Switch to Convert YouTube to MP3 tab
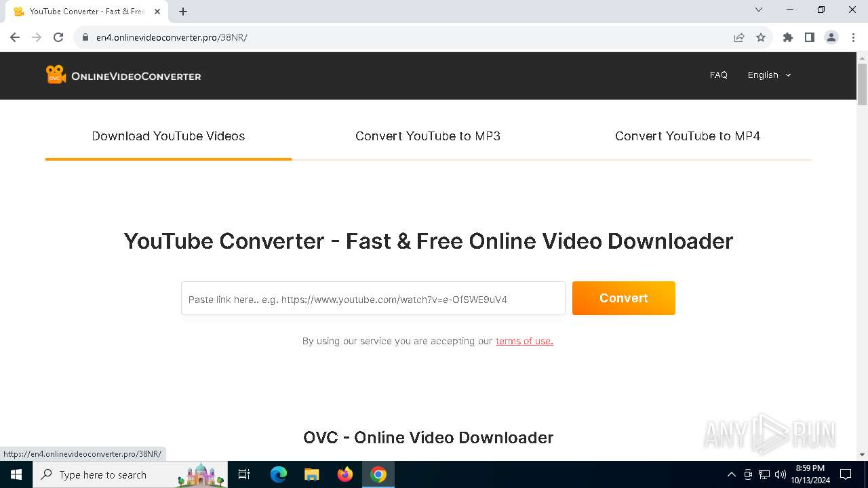 tap(428, 136)
